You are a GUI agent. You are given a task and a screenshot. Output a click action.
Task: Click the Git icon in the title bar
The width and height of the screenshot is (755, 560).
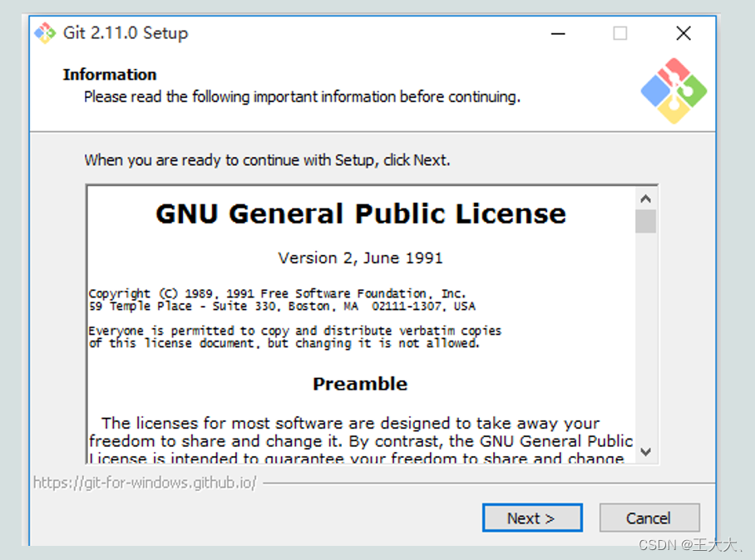tap(45, 32)
